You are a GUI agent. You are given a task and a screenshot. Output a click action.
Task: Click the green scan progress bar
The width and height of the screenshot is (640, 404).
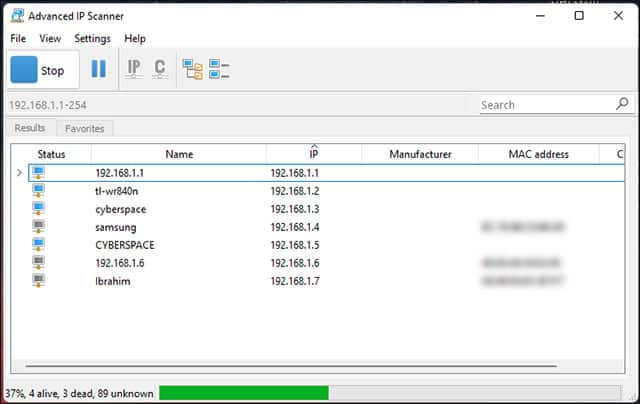click(244, 393)
